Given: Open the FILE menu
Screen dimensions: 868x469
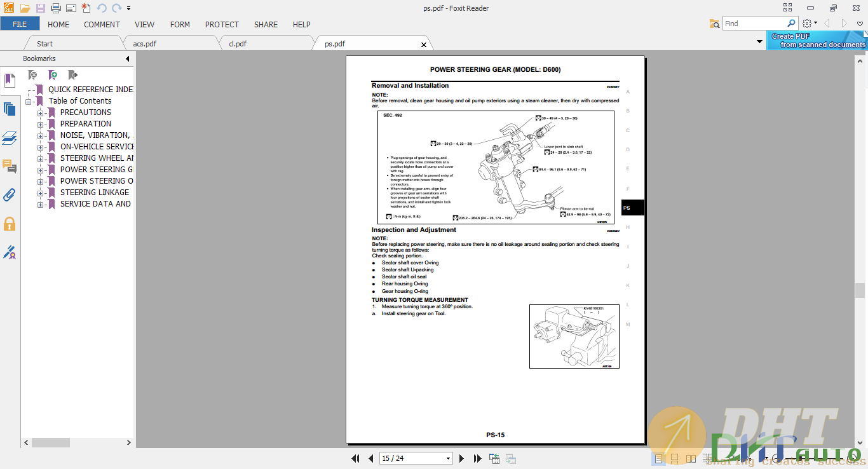Looking at the screenshot, I should 20,24.
